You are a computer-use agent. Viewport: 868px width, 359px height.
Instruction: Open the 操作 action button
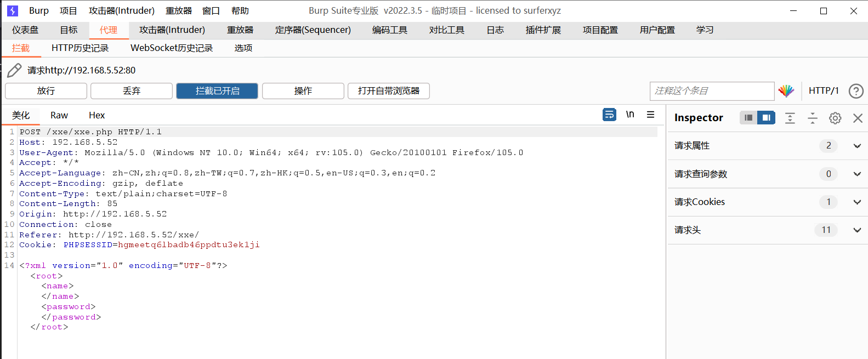click(303, 91)
